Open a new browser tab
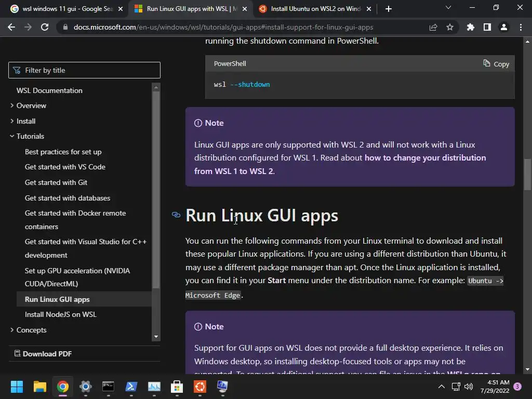The width and height of the screenshot is (532, 399). click(389, 9)
